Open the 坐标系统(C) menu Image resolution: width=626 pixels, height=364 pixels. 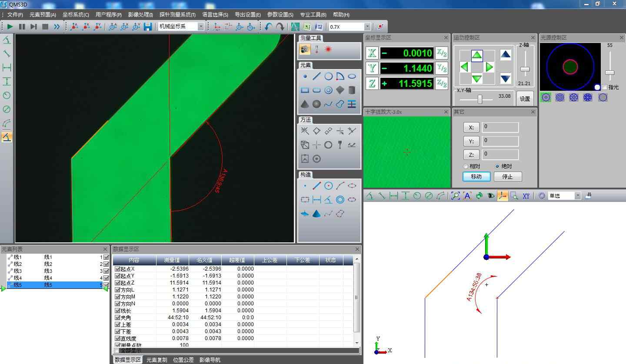pyautogui.click(x=76, y=15)
